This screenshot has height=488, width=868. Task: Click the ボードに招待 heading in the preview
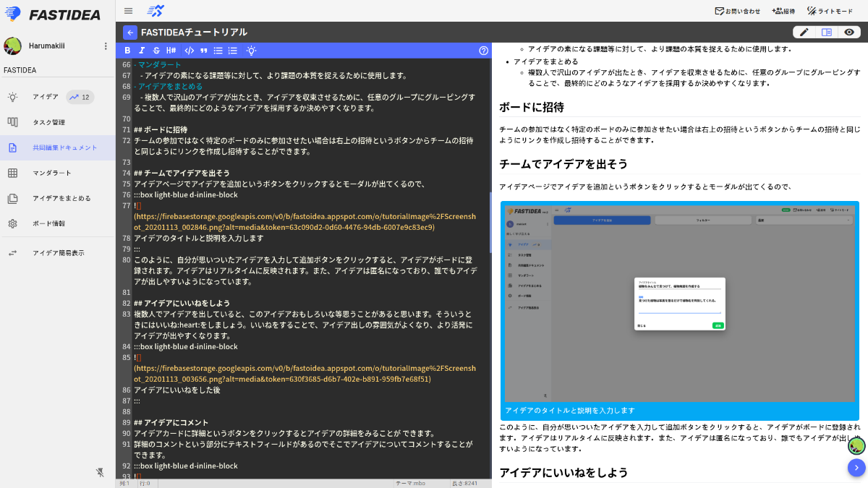(x=532, y=107)
